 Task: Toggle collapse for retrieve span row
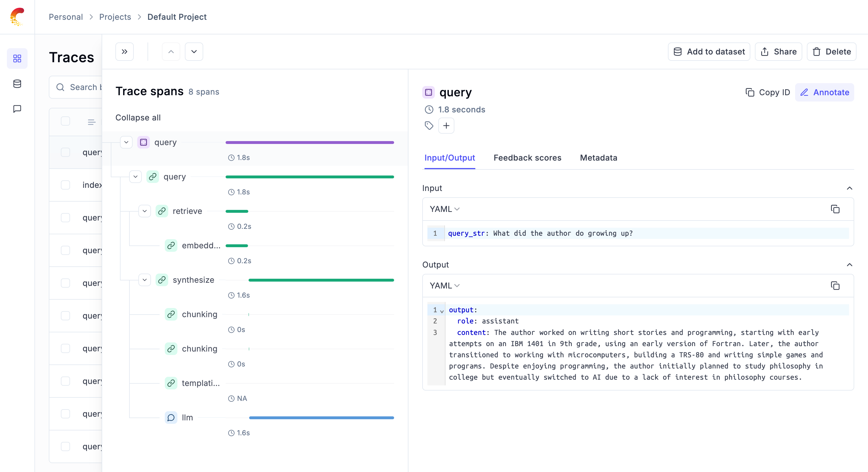click(144, 210)
